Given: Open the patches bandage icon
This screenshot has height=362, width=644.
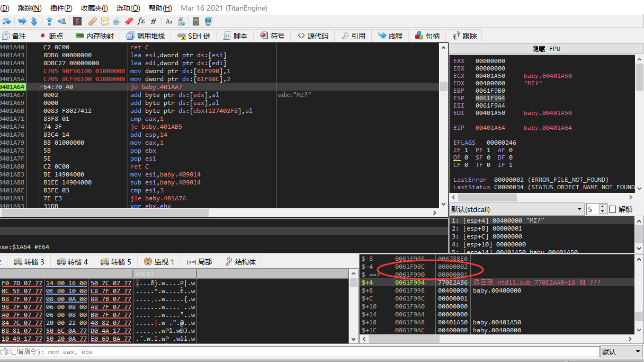Looking at the screenshot, I should pos(92,21).
